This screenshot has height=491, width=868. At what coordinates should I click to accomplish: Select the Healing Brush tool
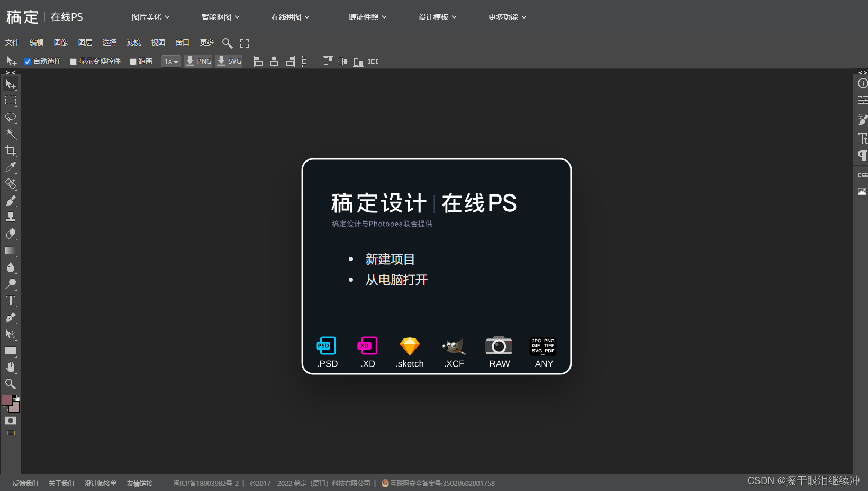click(x=11, y=184)
